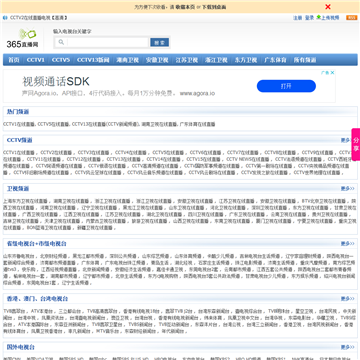This screenshot has width=360, height=360.
Task: Open CCTV5在线直播 in the 热门频道 list
Action: coord(53,124)
